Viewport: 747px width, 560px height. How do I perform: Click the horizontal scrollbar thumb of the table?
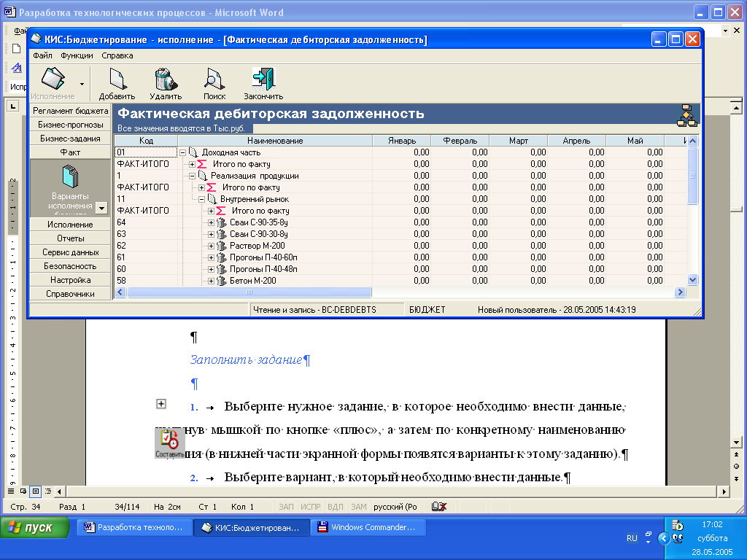[x=249, y=292]
